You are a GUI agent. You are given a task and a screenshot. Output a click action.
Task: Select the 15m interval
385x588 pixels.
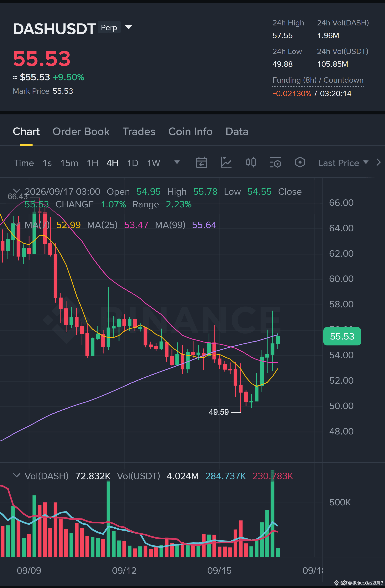69,163
